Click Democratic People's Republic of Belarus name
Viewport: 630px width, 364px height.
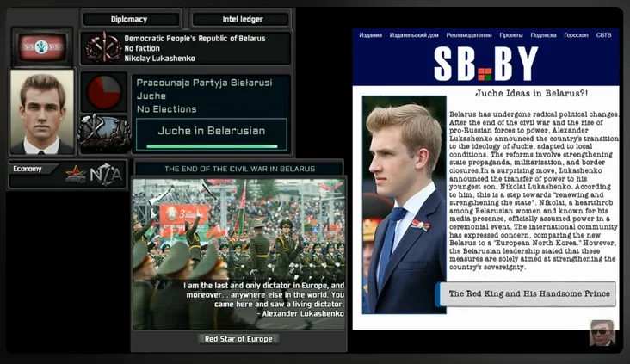pyautogui.click(x=195, y=39)
